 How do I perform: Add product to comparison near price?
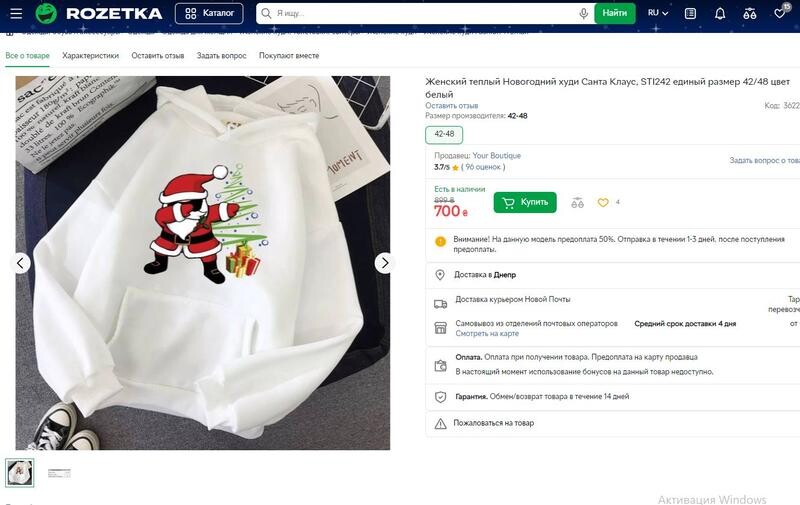577,203
